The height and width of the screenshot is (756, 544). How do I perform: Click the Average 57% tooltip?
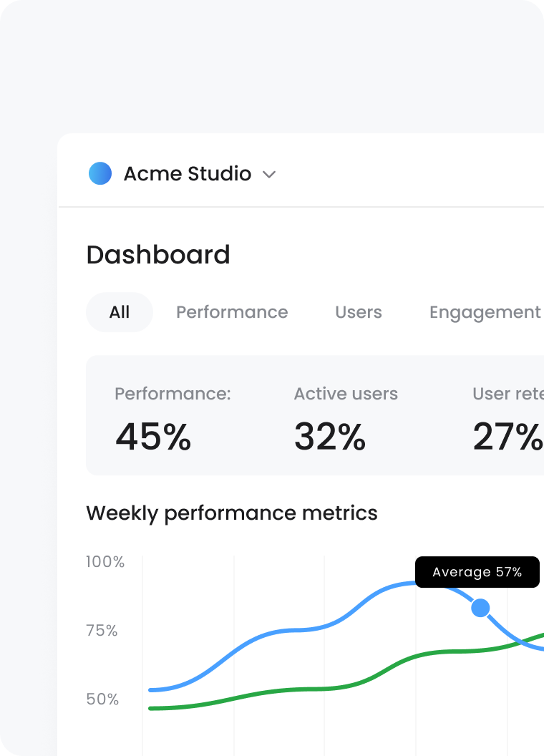(x=477, y=572)
